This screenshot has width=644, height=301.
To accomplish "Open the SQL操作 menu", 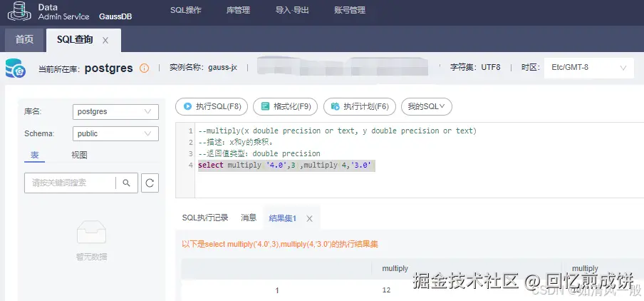I will click(x=186, y=10).
